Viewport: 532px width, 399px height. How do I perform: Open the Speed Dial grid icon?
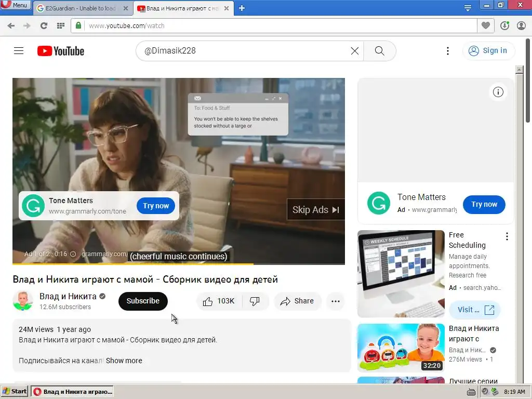tap(61, 26)
